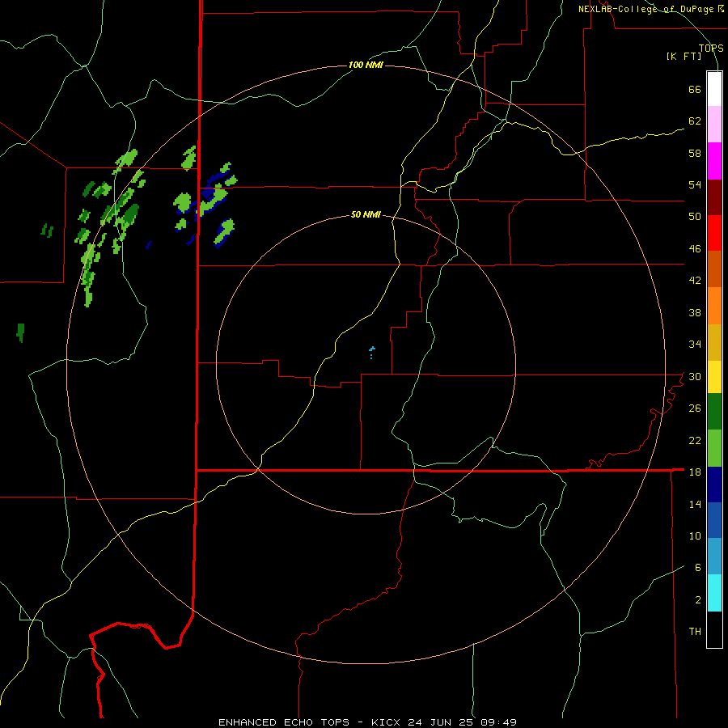Click the isolated dark green echo at far left
Screen dimensions: 728x728
pyautogui.click(x=20, y=332)
